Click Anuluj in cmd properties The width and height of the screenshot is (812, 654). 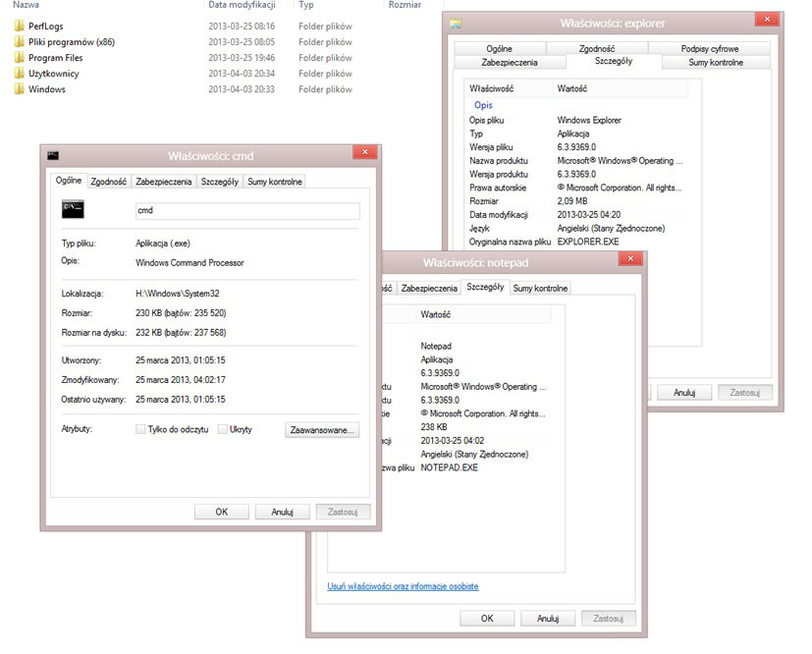tap(282, 512)
